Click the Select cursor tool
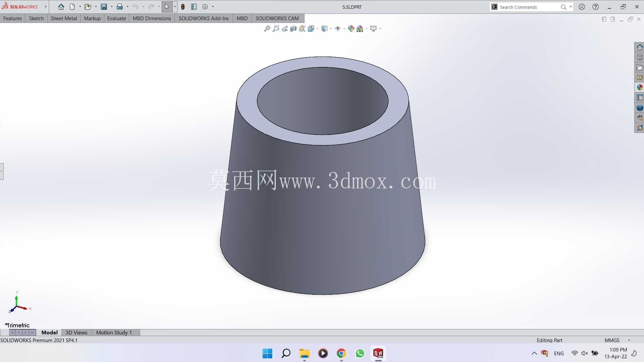The width and height of the screenshot is (644, 362). (x=167, y=7)
